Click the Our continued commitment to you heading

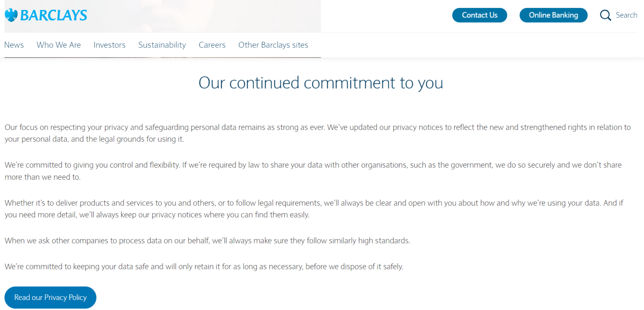(x=321, y=83)
